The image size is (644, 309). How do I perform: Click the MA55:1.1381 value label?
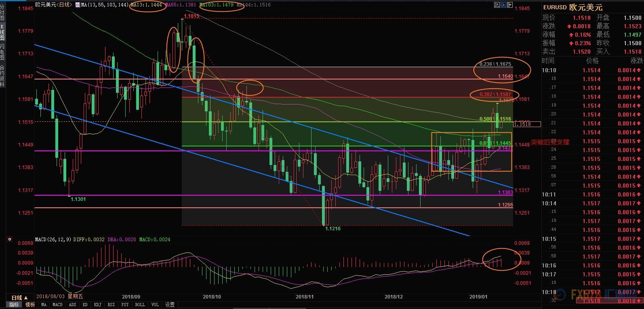(181, 5)
